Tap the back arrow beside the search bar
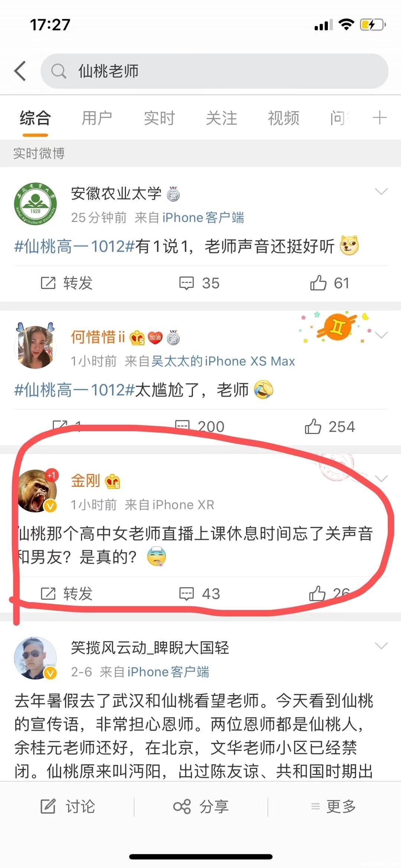Viewport: 401px width, 868px height. [x=20, y=71]
